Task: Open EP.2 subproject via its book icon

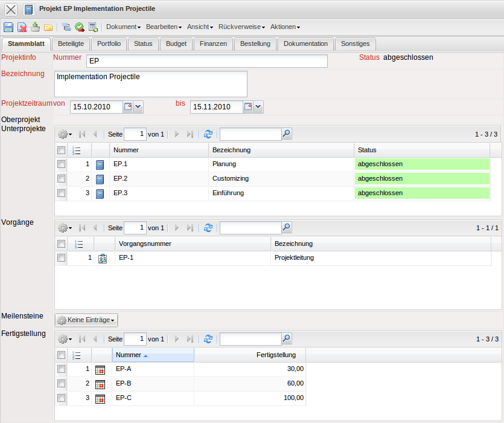Action: pos(100,179)
